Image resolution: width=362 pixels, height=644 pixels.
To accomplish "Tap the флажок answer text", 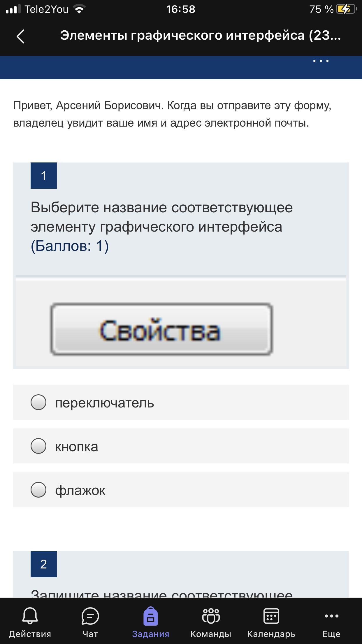I will pyautogui.click(x=80, y=490).
